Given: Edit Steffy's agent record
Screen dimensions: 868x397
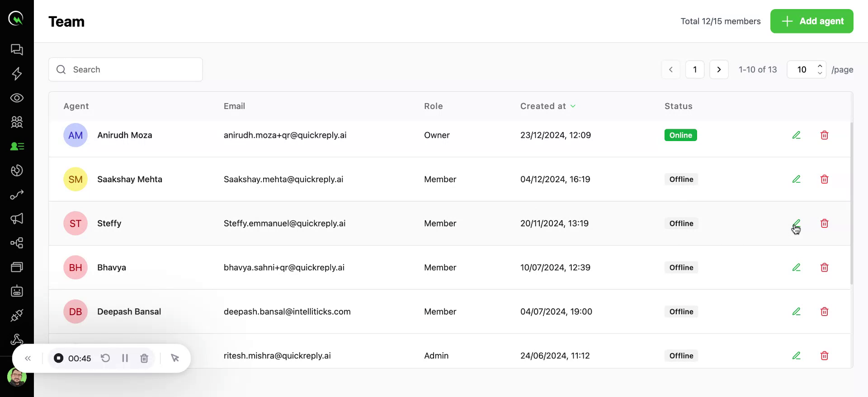Looking at the screenshot, I should pos(796,223).
